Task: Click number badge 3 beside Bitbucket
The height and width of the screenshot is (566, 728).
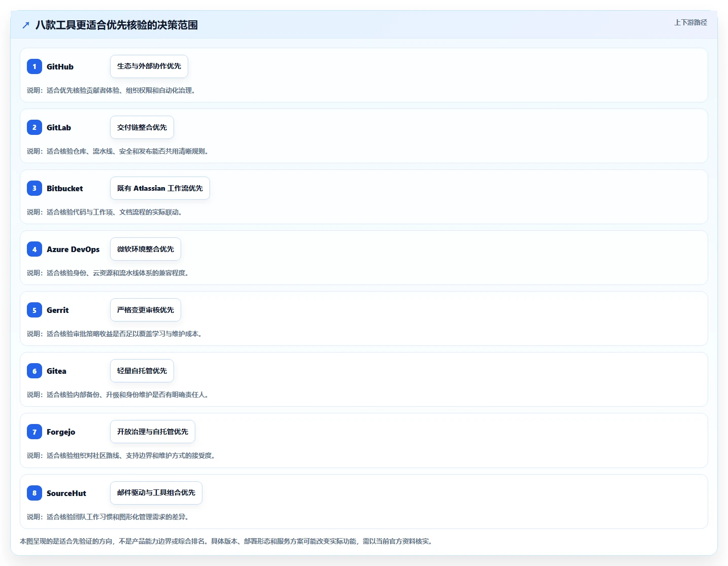Action: coord(34,188)
